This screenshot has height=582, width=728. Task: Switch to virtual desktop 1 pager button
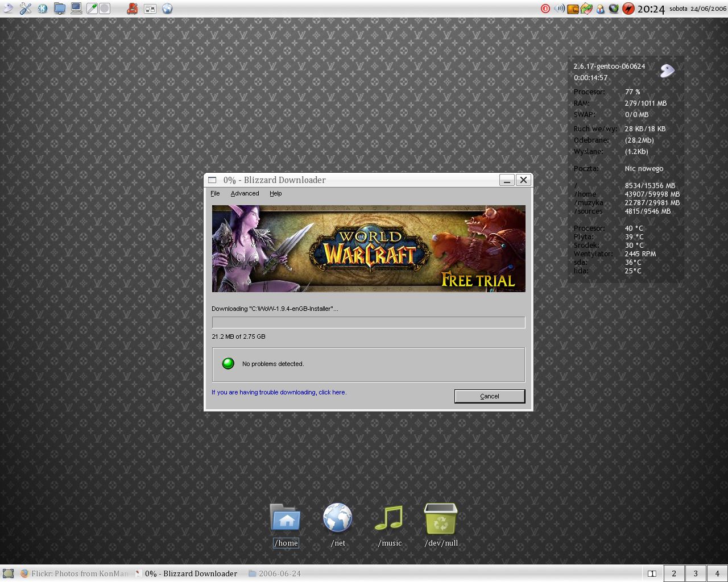coord(652,573)
